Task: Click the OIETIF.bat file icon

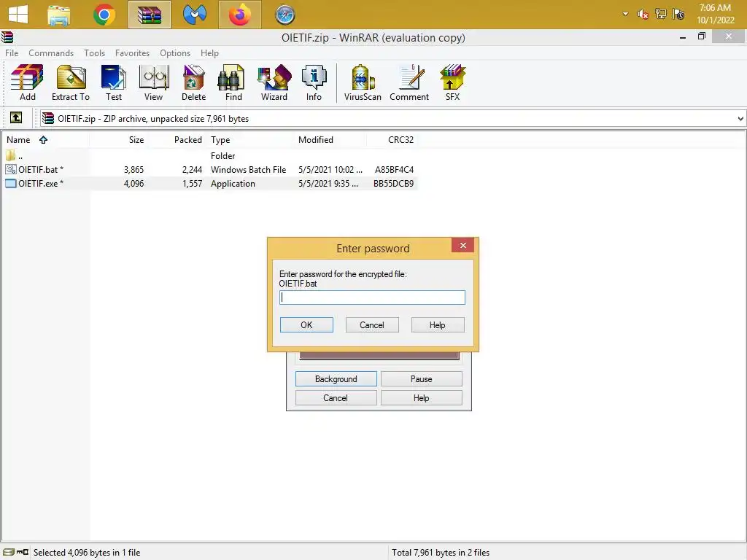Action: [10, 169]
